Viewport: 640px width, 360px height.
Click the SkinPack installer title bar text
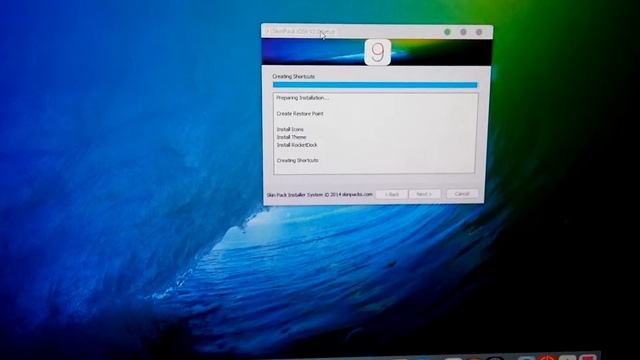(303, 31)
